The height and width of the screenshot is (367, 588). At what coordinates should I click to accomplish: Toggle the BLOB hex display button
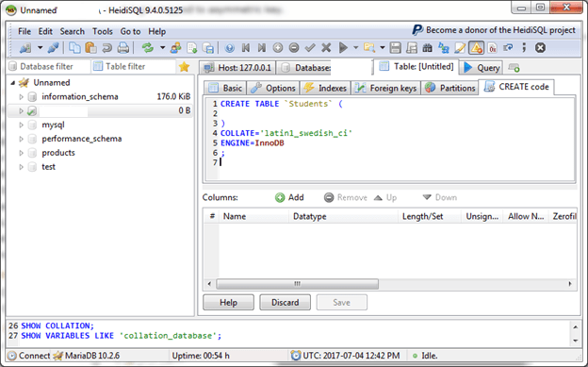(493, 48)
